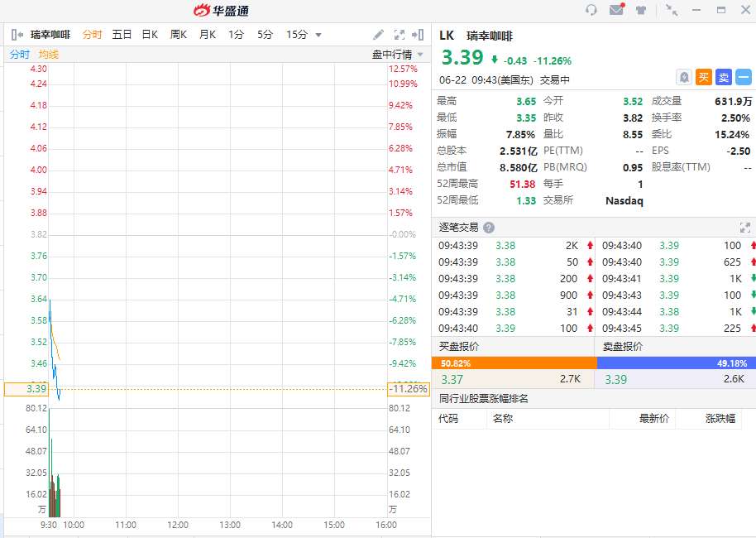This screenshot has height=538, width=756.
Task: Set price alert bell for LK
Action: (684, 77)
